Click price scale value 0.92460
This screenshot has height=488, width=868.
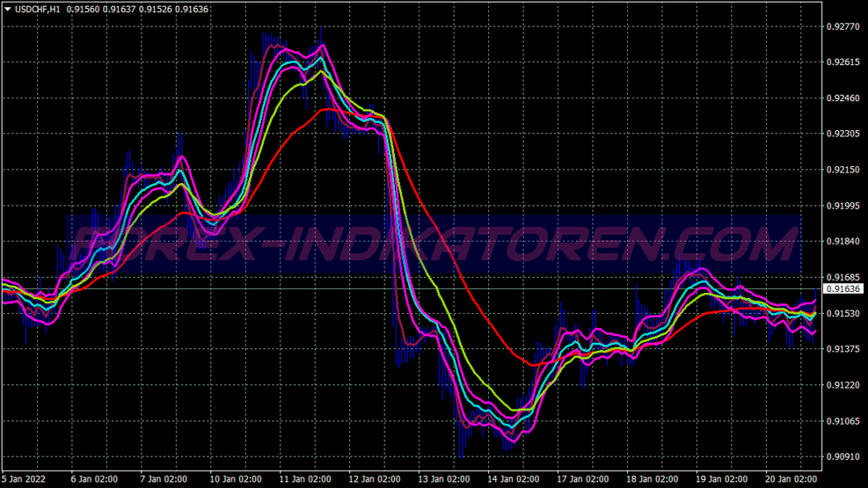(843, 98)
